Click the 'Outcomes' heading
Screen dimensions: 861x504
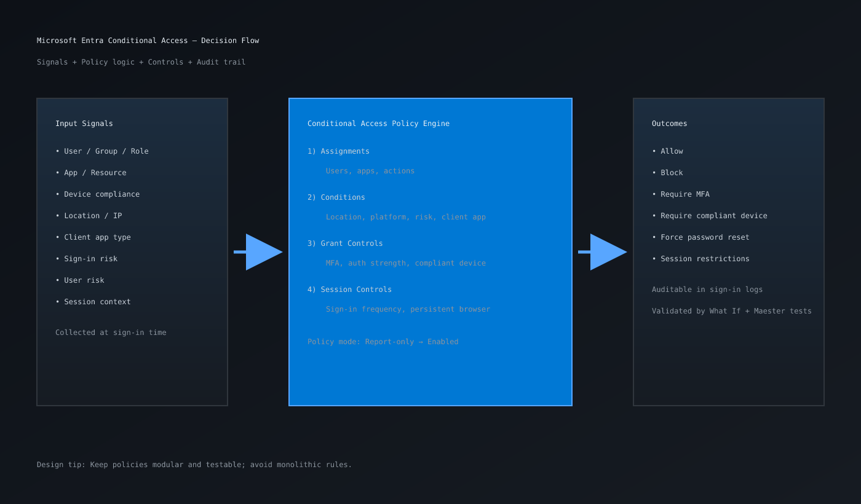pyautogui.click(x=670, y=124)
